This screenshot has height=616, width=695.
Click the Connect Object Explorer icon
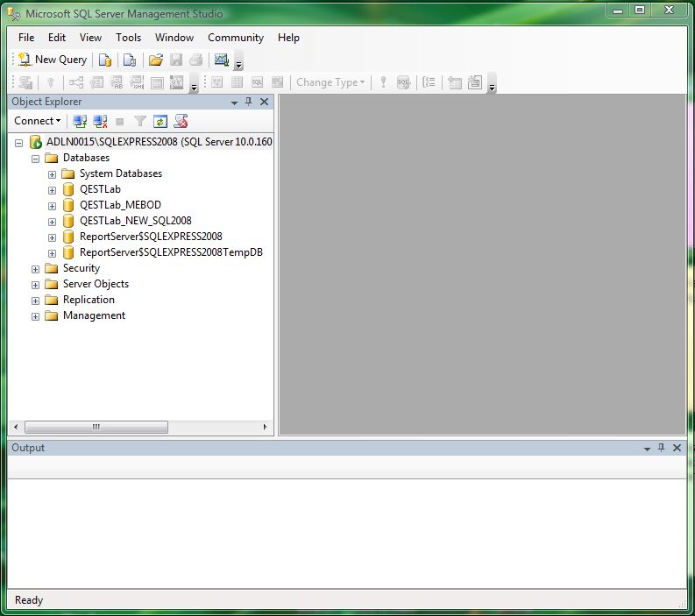pos(80,121)
